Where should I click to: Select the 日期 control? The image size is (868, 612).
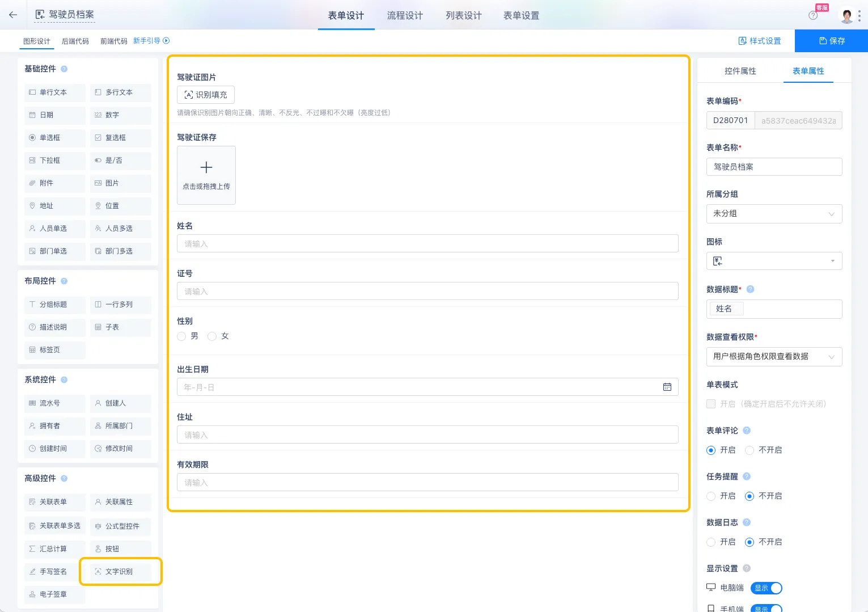click(x=54, y=115)
